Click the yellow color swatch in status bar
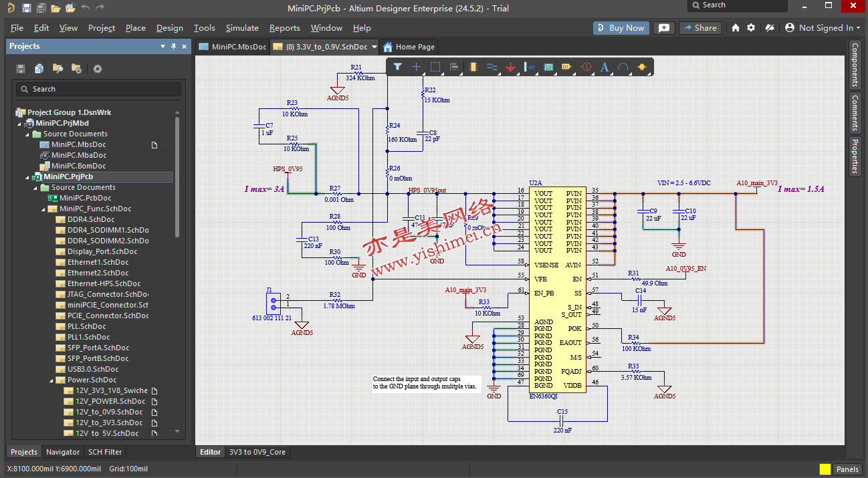The height and width of the screenshot is (478, 868). [x=825, y=469]
